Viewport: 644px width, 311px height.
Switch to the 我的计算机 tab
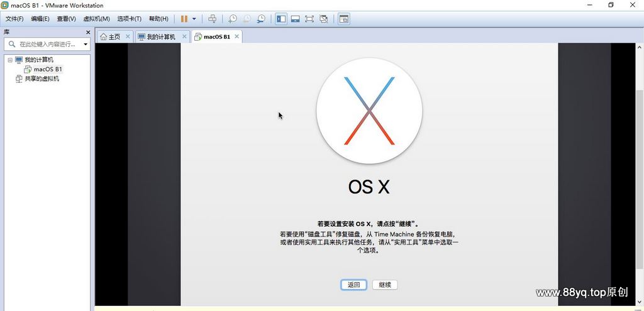(161, 36)
